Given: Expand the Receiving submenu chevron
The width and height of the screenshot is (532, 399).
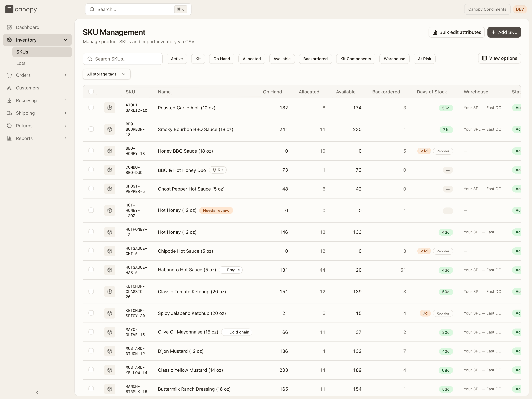Looking at the screenshot, I should (x=65, y=100).
